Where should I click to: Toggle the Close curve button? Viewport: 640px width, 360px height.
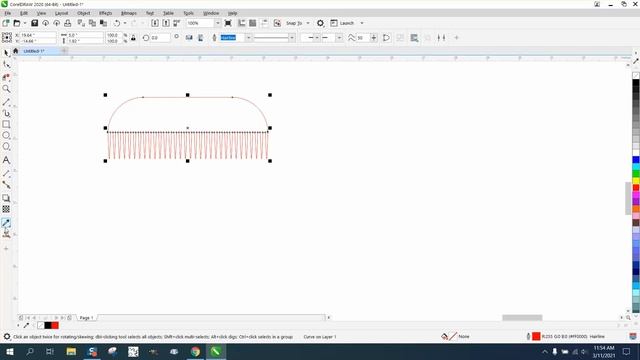coord(386,38)
